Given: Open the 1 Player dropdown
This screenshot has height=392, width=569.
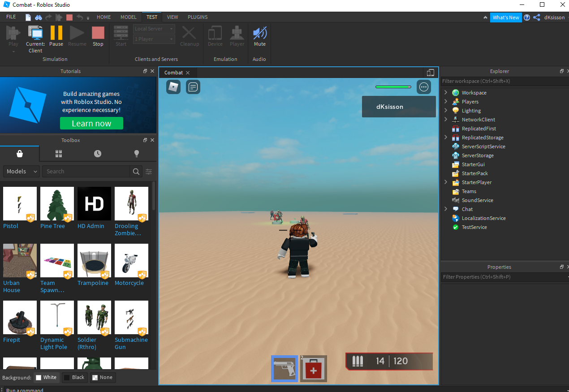Looking at the screenshot, I should (x=154, y=39).
